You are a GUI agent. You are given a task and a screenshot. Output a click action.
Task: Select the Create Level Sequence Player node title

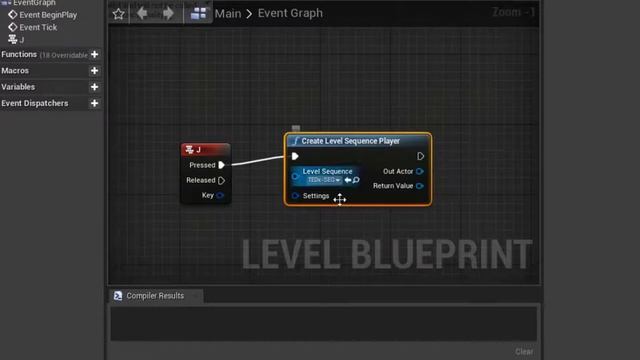click(351, 141)
